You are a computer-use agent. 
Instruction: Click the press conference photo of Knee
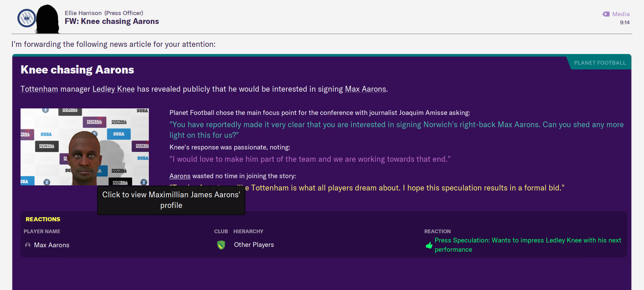(85, 147)
